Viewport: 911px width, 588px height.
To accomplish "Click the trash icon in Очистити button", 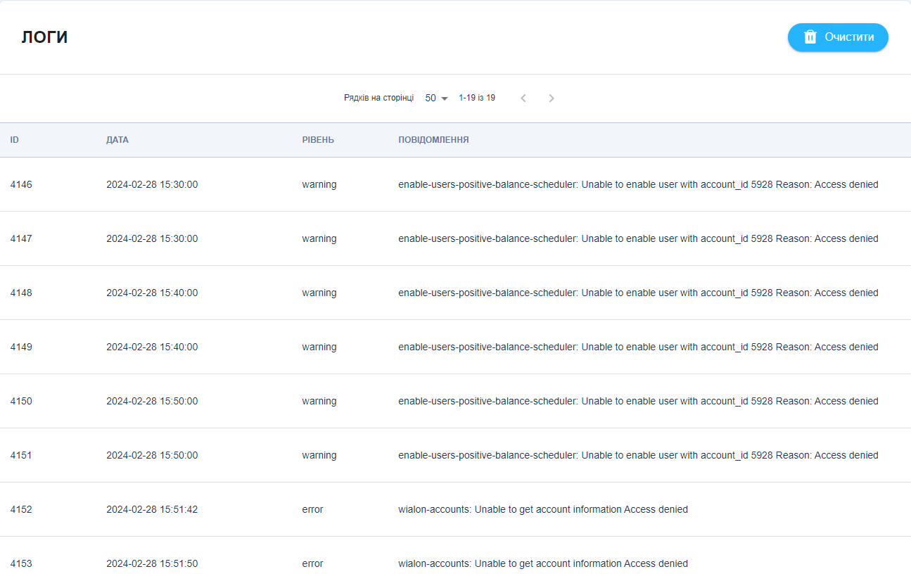I will coord(810,37).
